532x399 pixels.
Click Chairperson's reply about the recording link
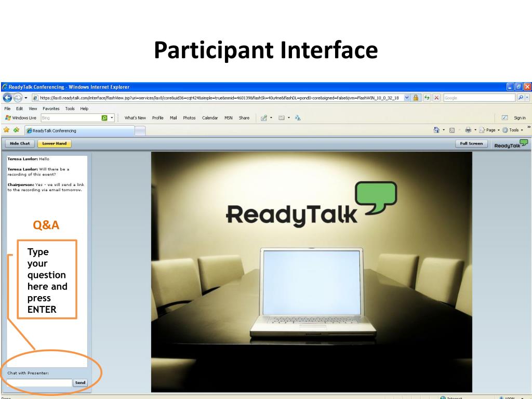tap(46, 187)
